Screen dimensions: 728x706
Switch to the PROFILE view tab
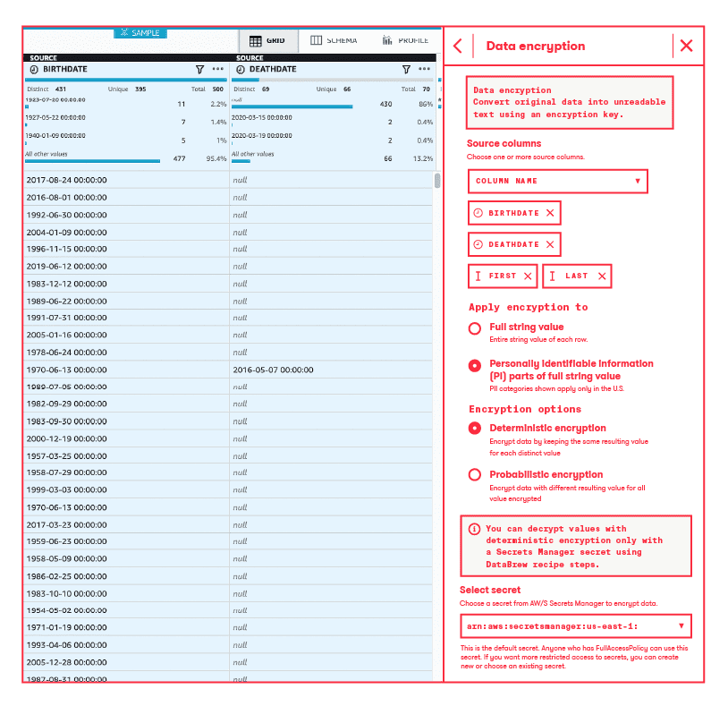405,41
